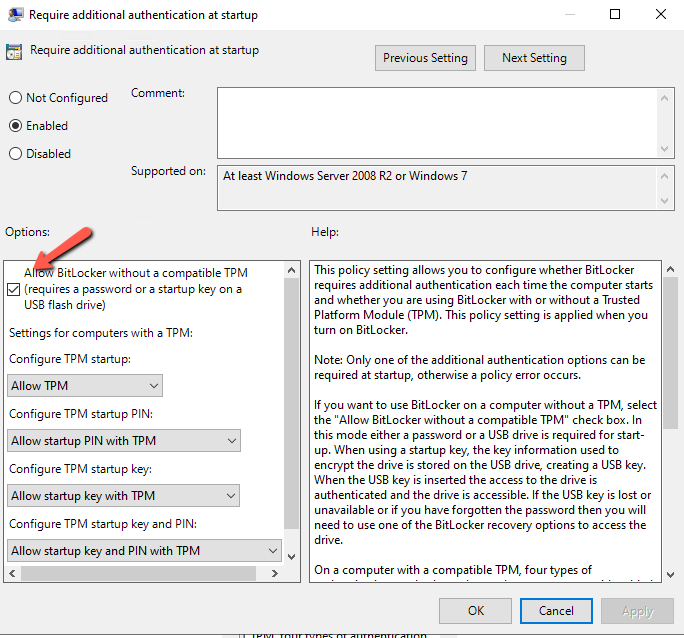Go to Next Setting

pyautogui.click(x=534, y=58)
